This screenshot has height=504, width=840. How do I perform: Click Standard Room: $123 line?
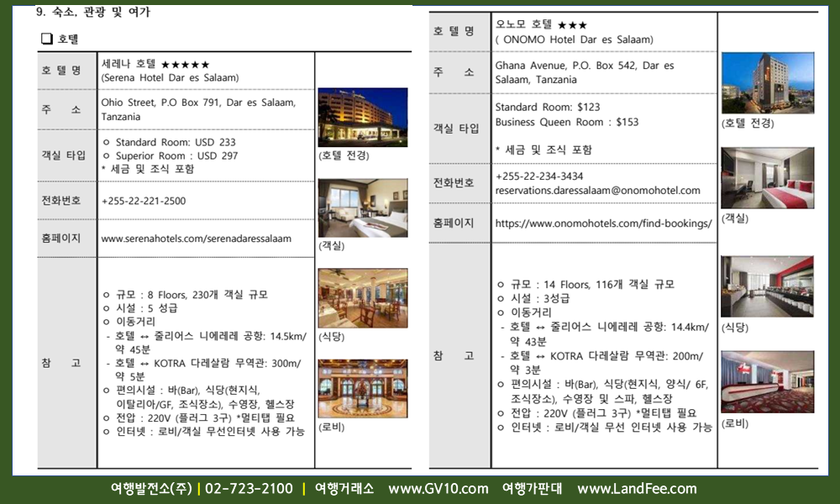pos(548,108)
